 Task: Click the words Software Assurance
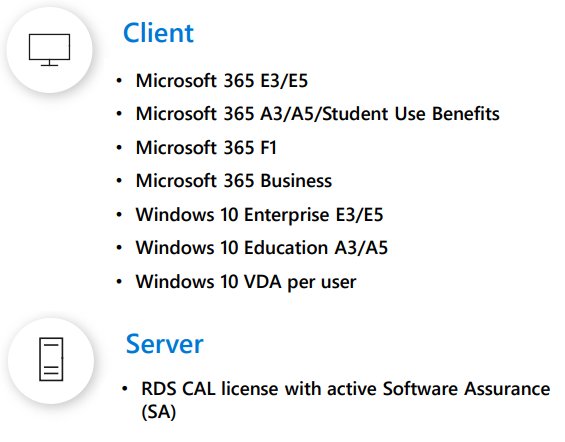click(x=466, y=389)
